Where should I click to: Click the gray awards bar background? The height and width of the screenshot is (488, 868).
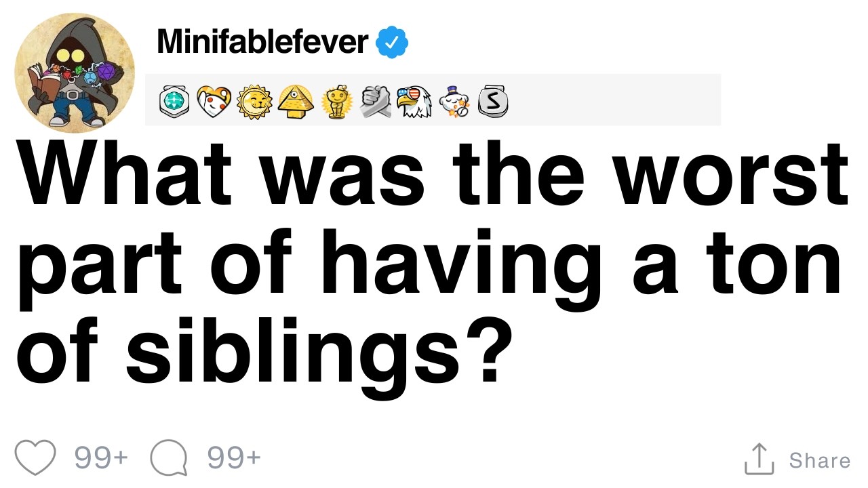610,100
